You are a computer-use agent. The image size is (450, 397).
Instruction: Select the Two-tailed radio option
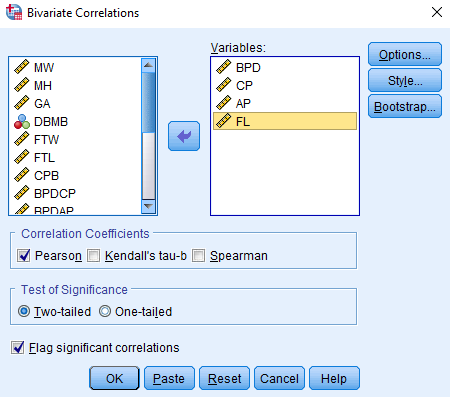pyautogui.click(x=24, y=311)
